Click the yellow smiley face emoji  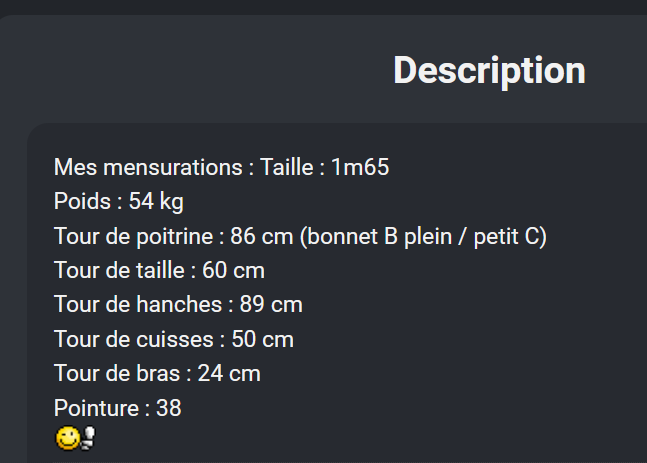[68, 438]
